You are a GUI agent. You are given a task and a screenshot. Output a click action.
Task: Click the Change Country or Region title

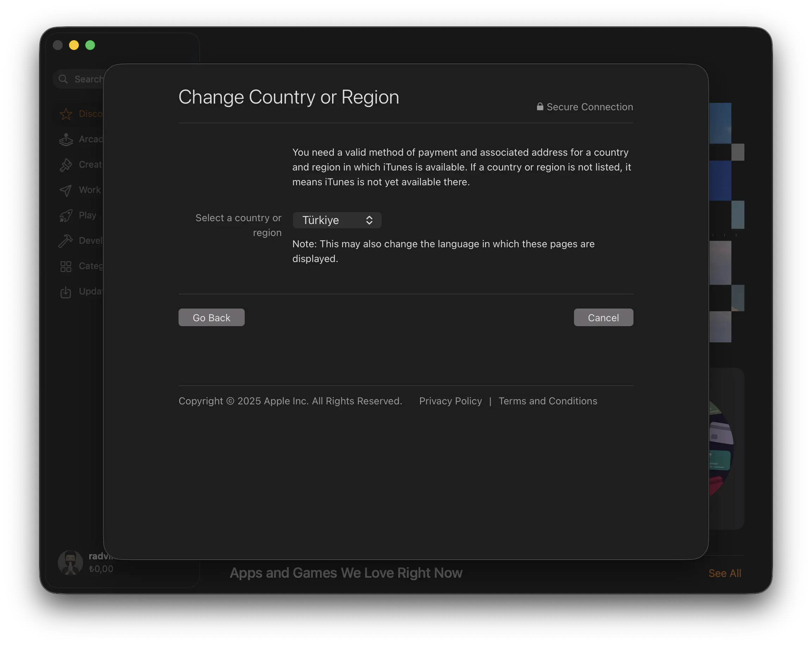pos(288,97)
